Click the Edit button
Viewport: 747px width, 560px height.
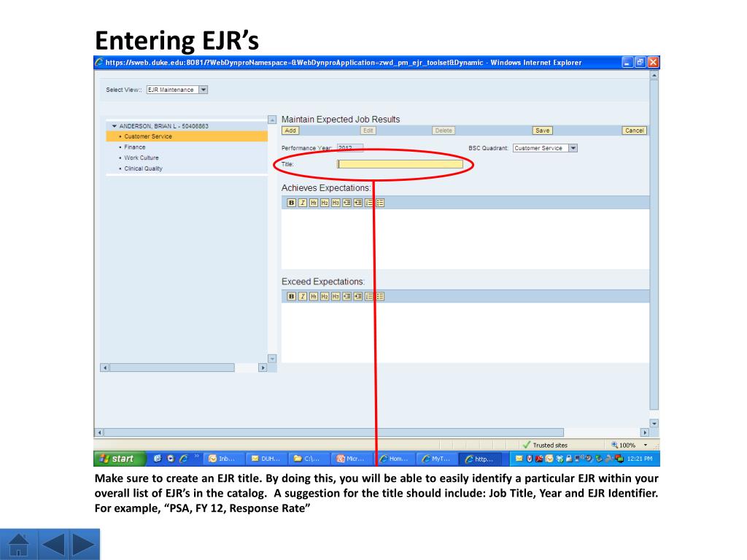(368, 131)
